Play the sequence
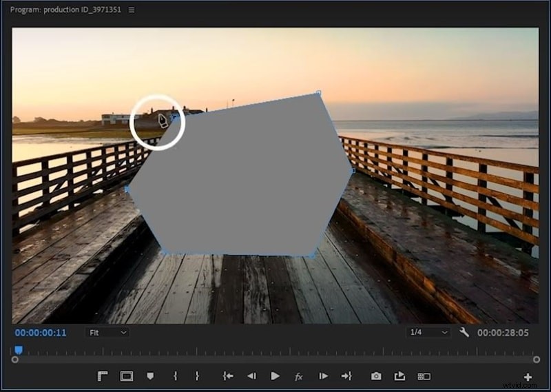 (x=275, y=376)
